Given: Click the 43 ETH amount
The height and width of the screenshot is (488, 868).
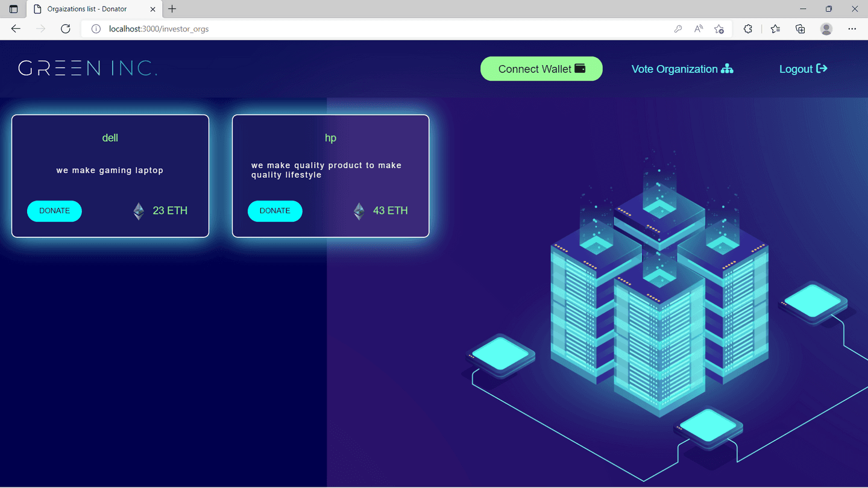Looking at the screenshot, I should coord(391,210).
